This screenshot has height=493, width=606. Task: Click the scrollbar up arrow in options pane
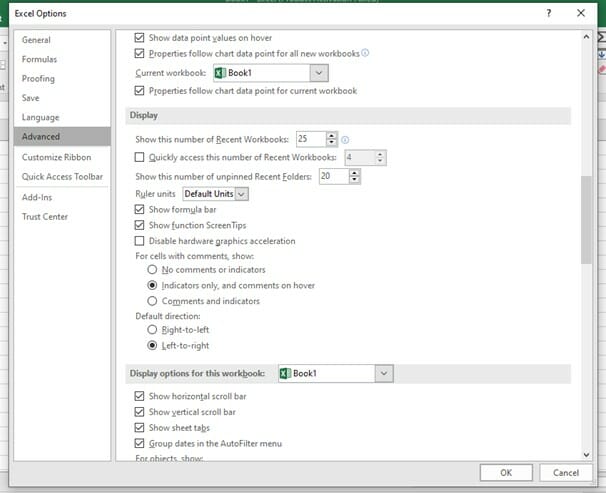point(586,37)
